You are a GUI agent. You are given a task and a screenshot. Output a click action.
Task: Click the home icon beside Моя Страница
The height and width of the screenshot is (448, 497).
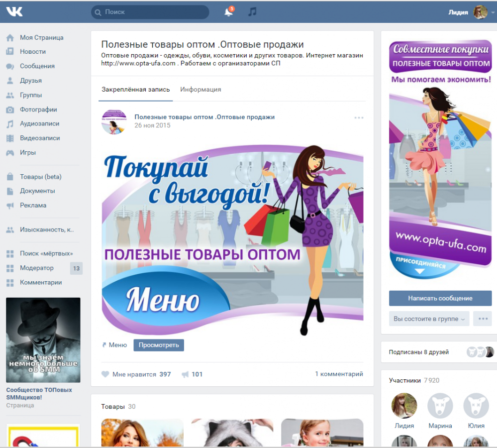(x=10, y=38)
